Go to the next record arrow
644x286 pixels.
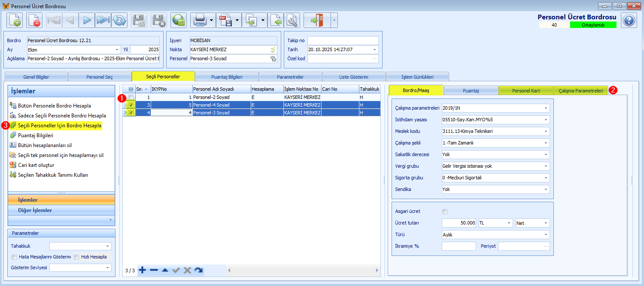[87, 20]
